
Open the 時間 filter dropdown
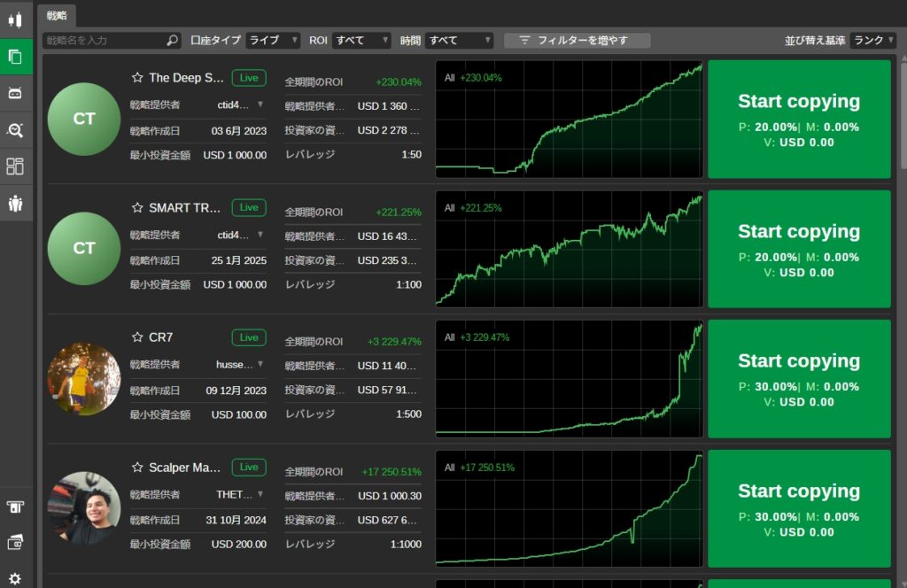click(x=459, y=41)
